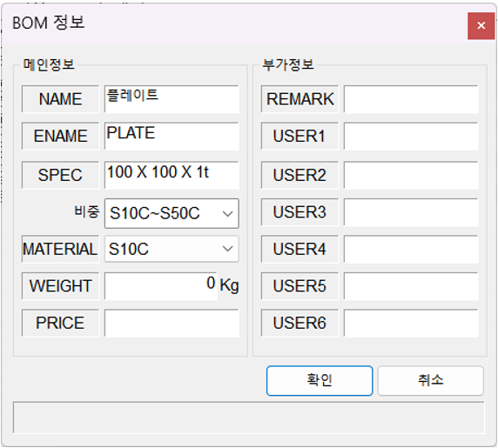Click the WEIGHT label button
498x448 pixels.
(60, 286)
